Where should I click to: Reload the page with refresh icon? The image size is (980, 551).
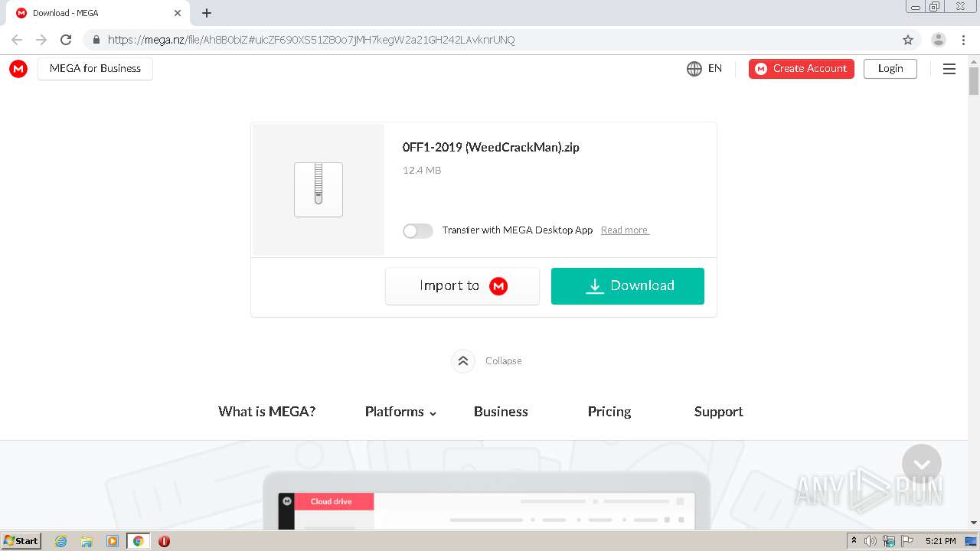tap(66, 40)
